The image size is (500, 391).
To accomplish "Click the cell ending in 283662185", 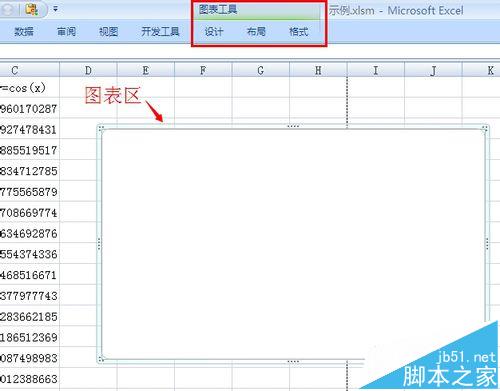I will point(30,316).
